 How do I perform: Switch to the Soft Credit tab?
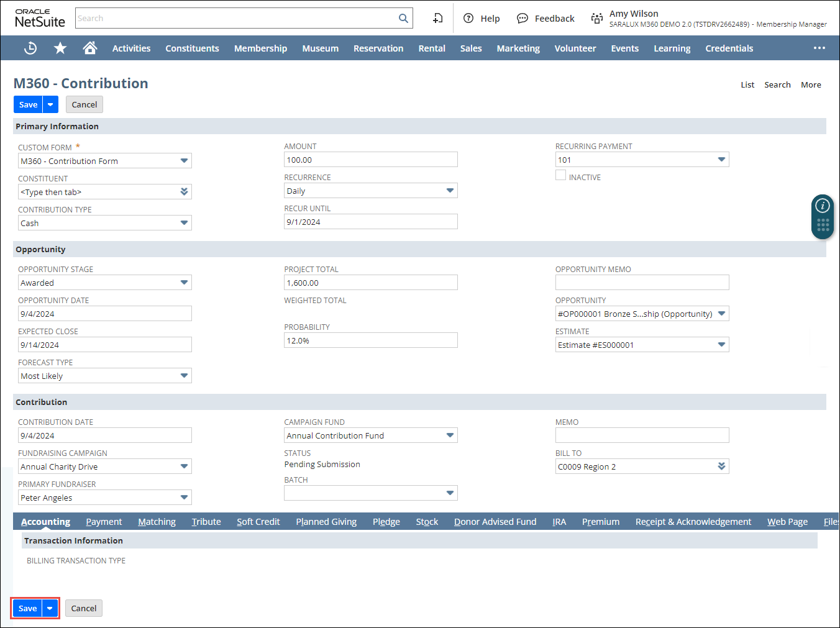[x=258, y=522]
